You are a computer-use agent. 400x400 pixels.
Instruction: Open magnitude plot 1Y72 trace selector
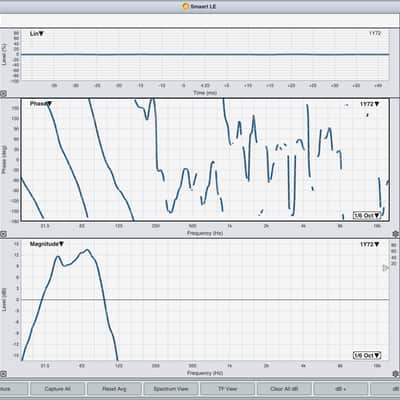click(x=369, y=244)
